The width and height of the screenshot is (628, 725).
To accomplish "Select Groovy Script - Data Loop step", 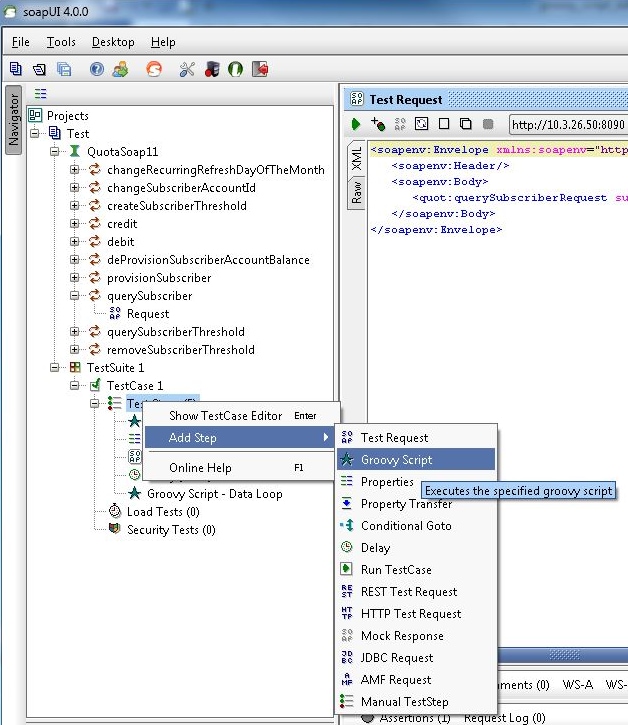I will [215, 494].
